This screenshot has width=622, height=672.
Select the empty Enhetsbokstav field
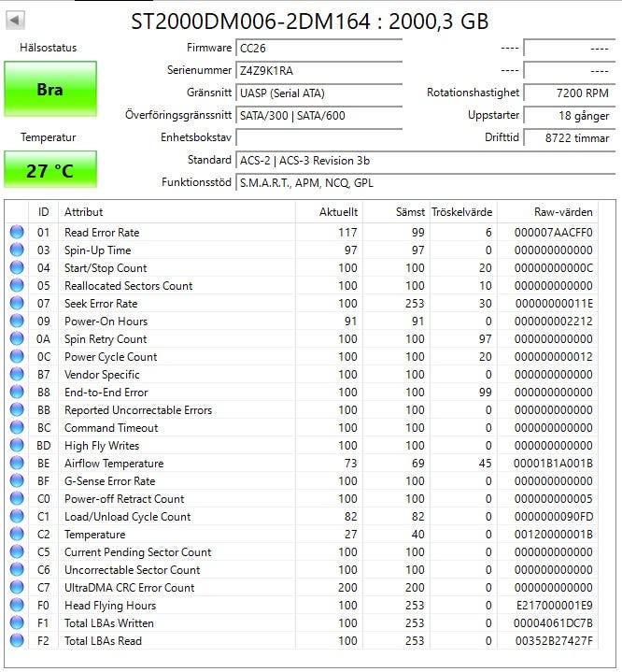318,137
